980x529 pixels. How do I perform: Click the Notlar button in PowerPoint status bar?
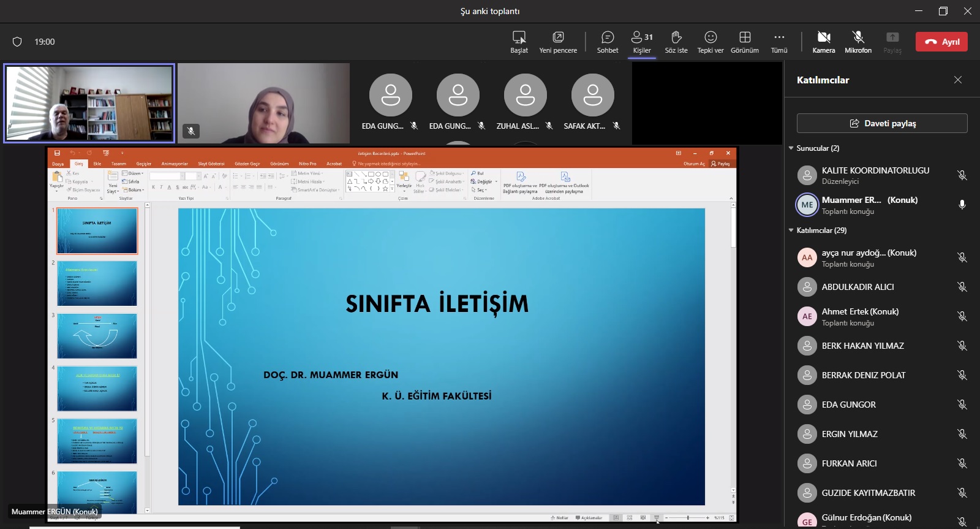click(x=560, y=518)
